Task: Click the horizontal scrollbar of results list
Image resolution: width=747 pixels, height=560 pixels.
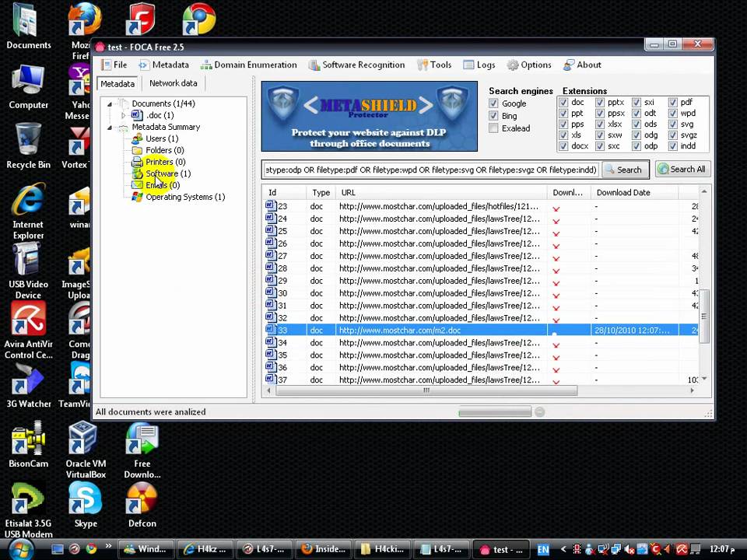Action: [x=426, y=390]
